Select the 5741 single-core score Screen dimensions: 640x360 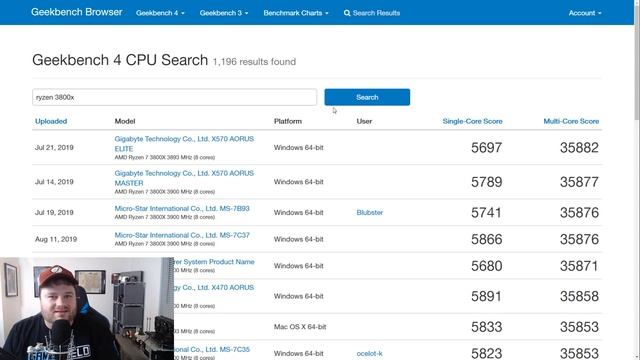[x=487, y=212]
